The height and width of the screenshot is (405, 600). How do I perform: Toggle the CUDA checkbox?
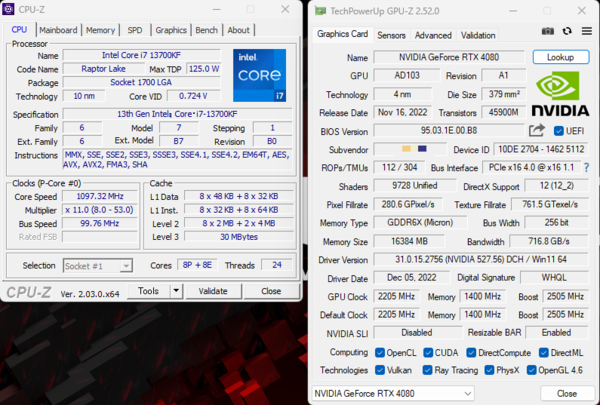coord(428,353)
